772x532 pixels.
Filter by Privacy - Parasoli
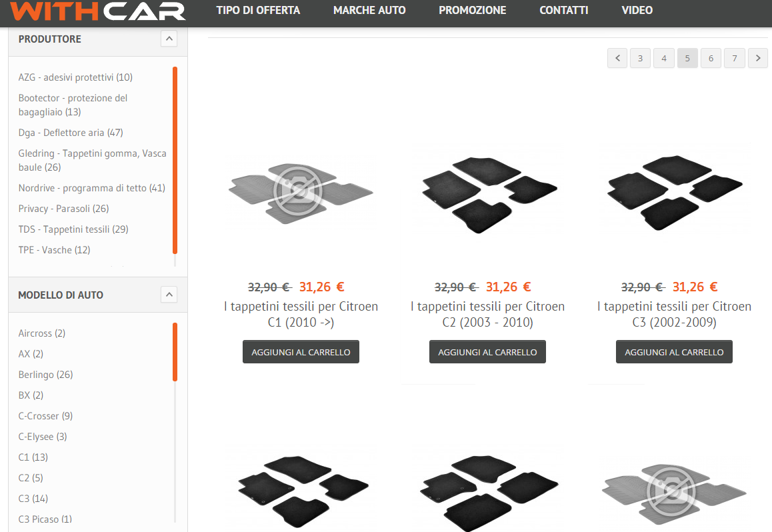(x=63, y=209)
